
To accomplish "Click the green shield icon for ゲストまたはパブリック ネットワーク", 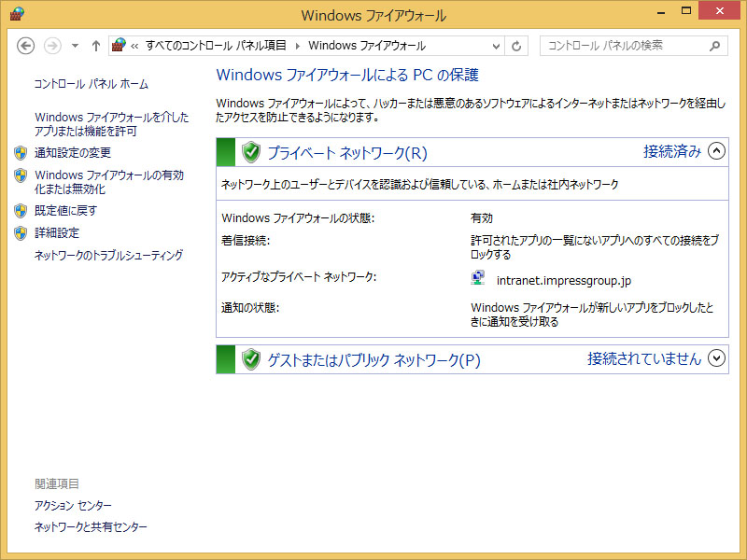I will point(251,359).
